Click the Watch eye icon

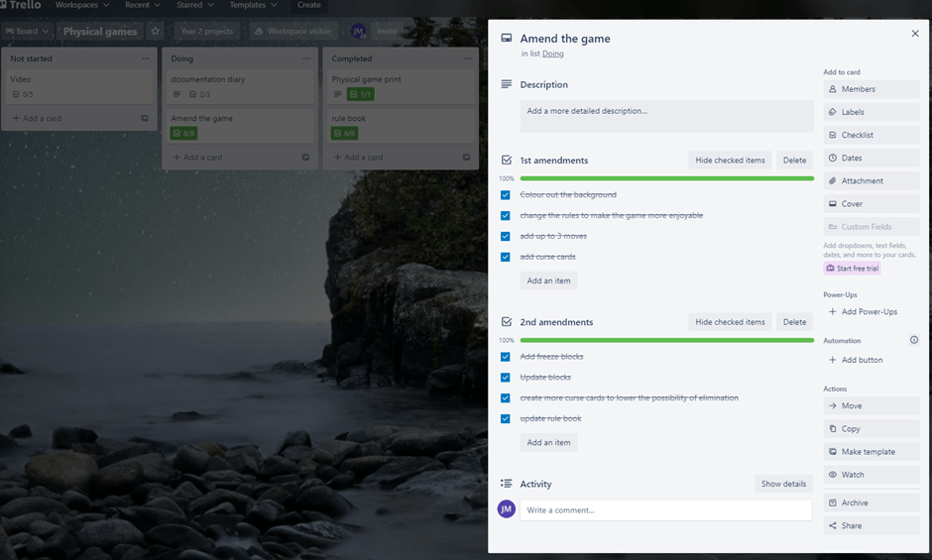(x=833, y=475)
